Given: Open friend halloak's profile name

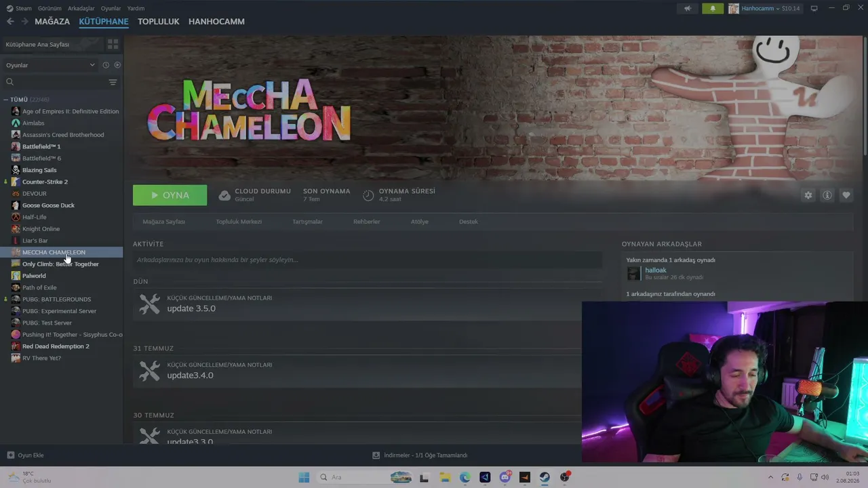Looking at the screenshot, I should click(656, 270).
